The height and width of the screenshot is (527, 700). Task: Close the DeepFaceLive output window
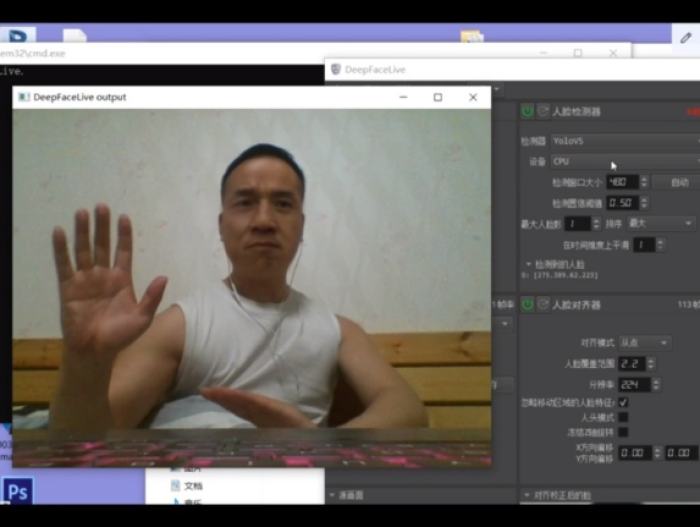[x=473, y=97]
